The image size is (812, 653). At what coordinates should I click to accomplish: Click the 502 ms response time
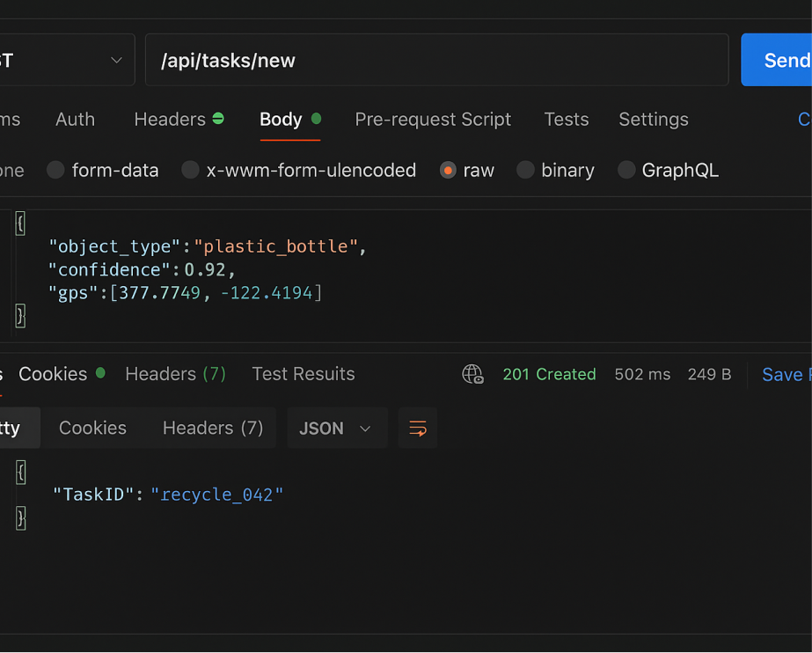(x=643, y=374)
